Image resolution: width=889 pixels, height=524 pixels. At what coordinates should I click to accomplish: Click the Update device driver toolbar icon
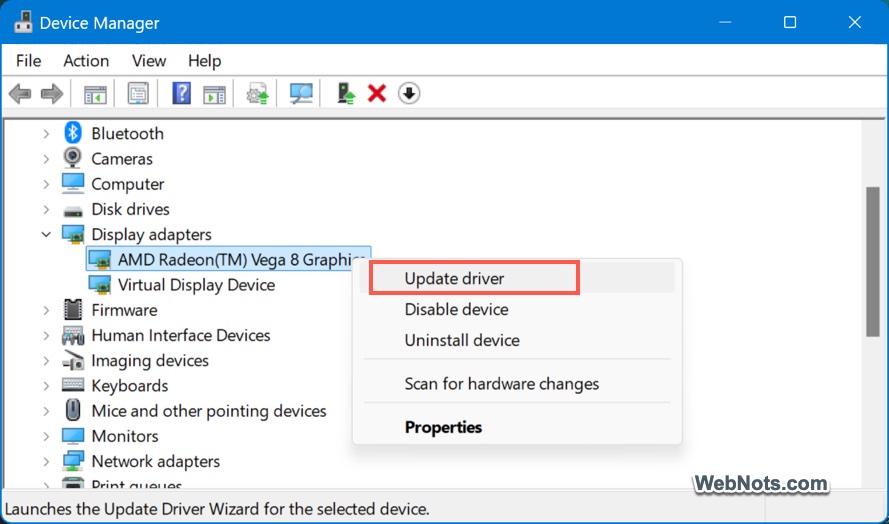coord(257,94)
